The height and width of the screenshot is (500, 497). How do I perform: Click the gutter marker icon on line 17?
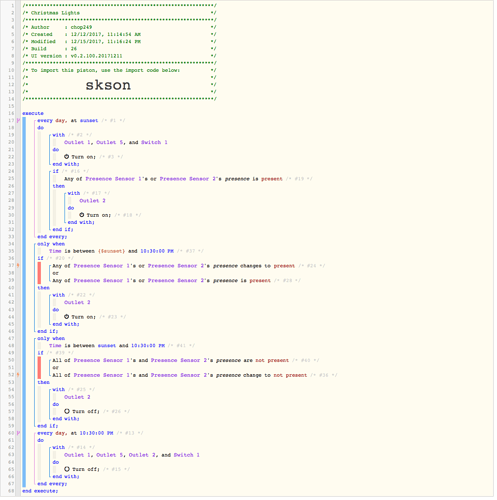(18, 120)
